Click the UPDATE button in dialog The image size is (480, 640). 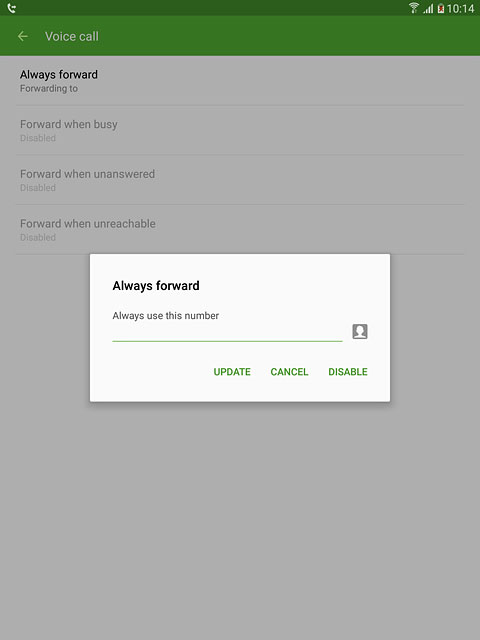pyautogui.click(x=232, y=372)
